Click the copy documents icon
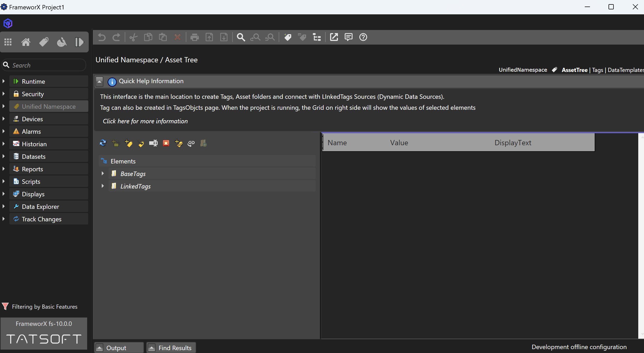 click(x=148, y=37)
